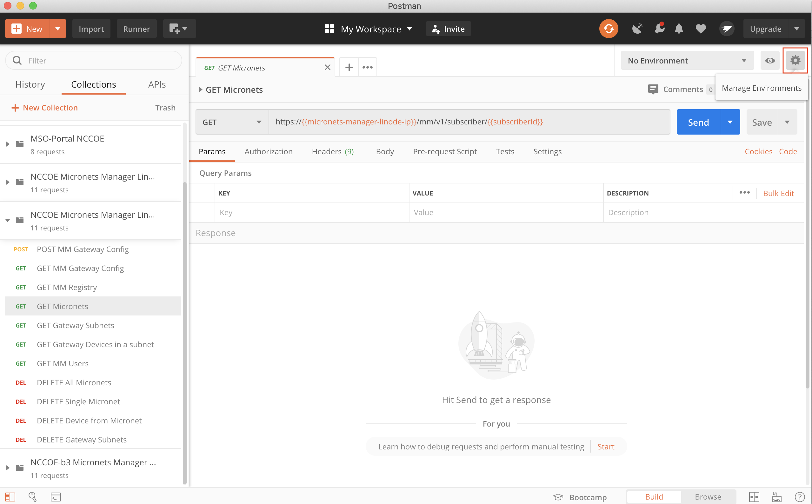This screenshot has height=504, width=812.
Task: Open keyboard shortcuts icon
Action: (x=777, y=497)
